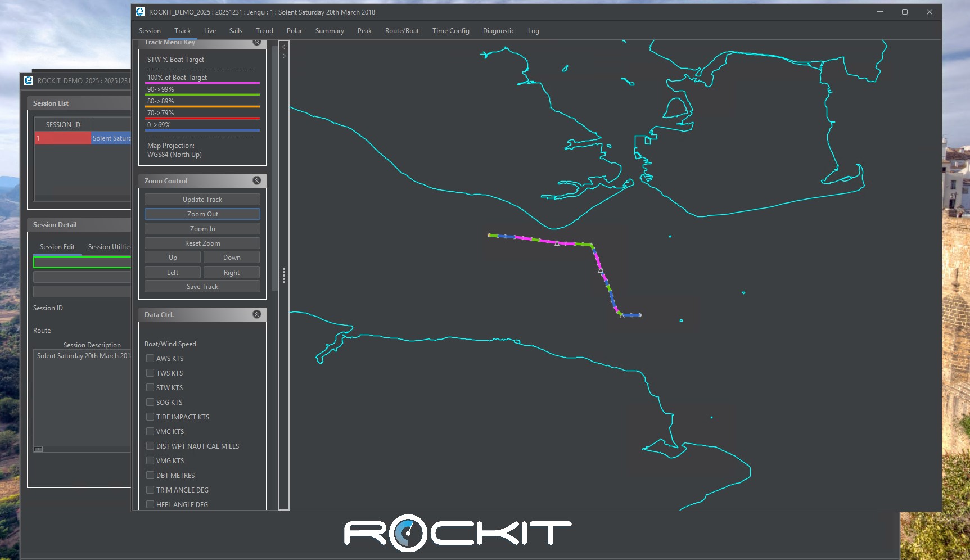The image size is (970, 560).
Task: Click the three-dot divider drag handle
Action: 284,276
